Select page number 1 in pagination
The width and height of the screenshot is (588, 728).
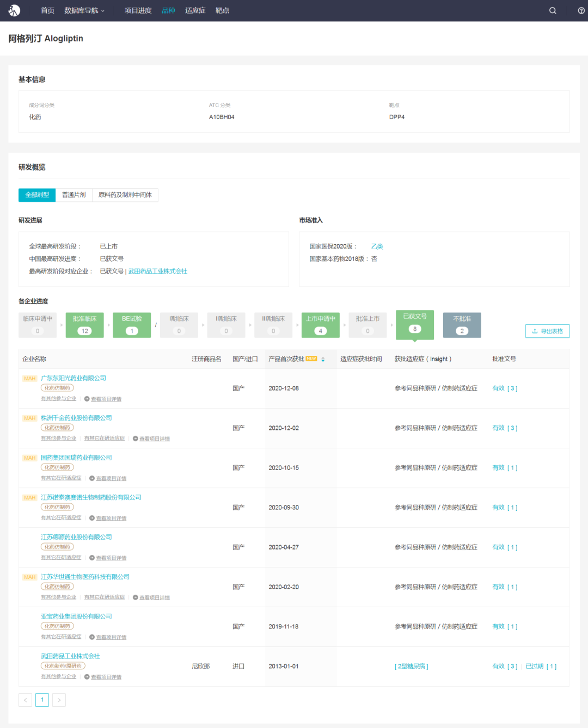click(x=42, y=700)
